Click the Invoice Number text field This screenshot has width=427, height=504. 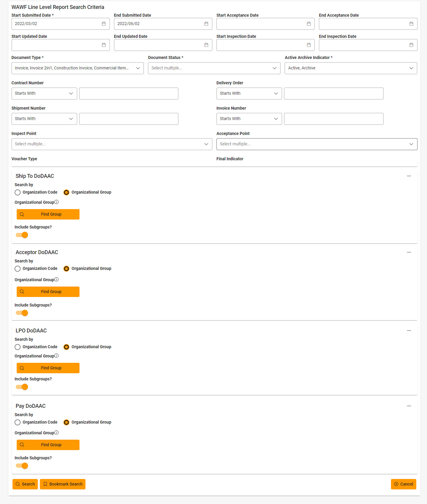[334, 119]
